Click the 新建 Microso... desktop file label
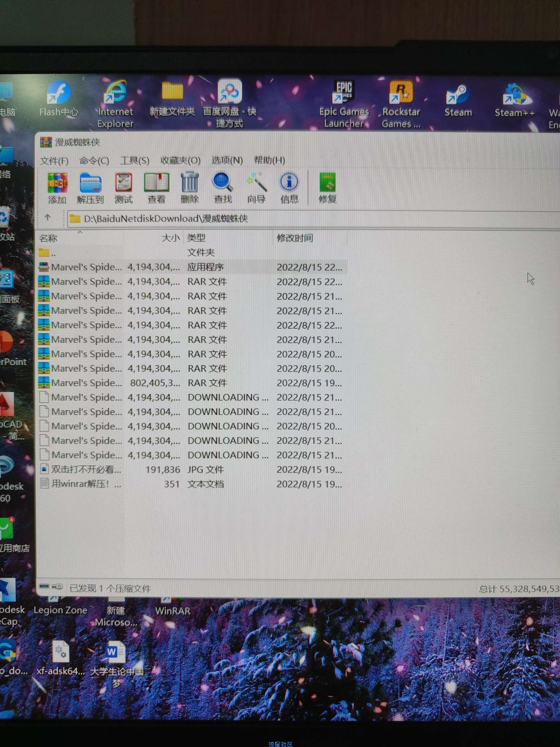Screen dimensions: 560x747 click(116, 616)
